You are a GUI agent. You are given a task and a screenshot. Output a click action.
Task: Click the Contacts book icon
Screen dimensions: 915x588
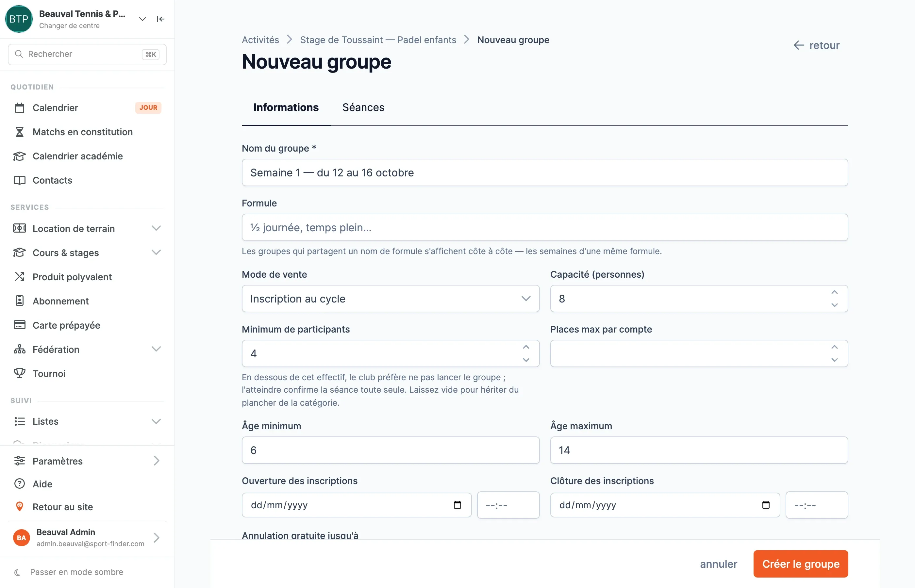coord(20,180)
